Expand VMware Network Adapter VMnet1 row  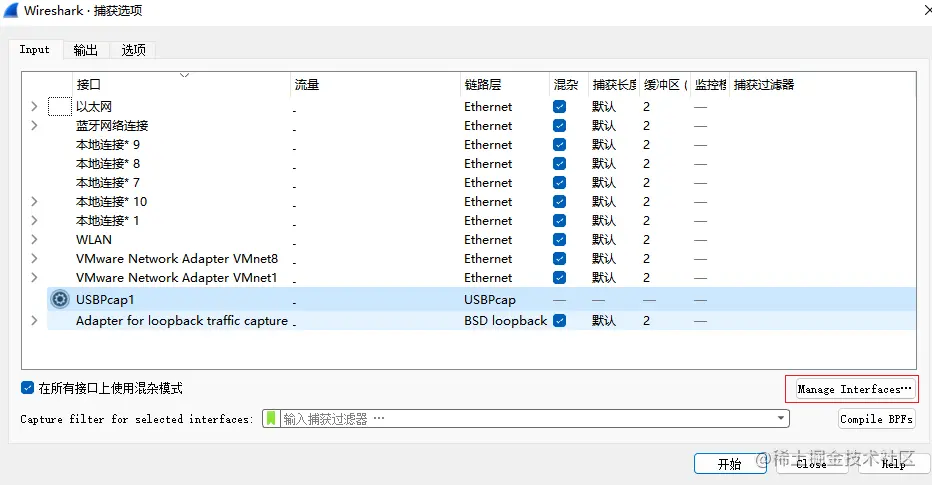[x=34, y=278]
